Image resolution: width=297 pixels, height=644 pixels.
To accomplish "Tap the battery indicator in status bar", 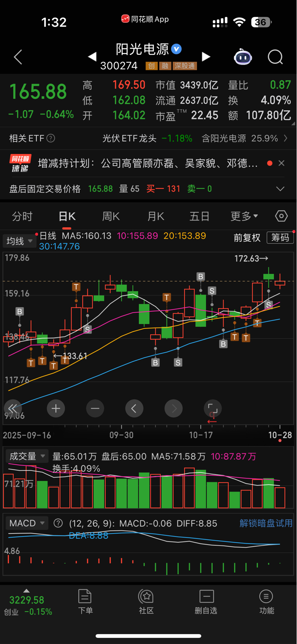I will point(261,22).
